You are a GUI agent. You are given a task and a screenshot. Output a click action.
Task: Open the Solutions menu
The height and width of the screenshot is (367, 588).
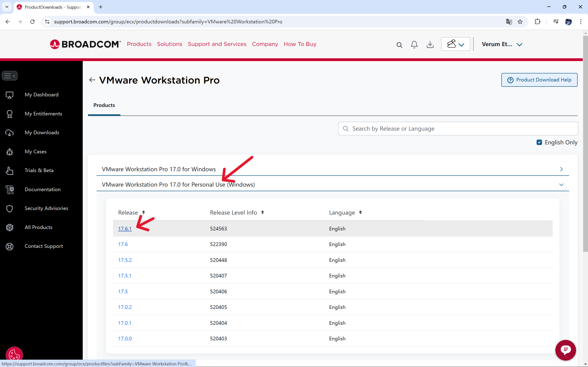coord(169,44)
